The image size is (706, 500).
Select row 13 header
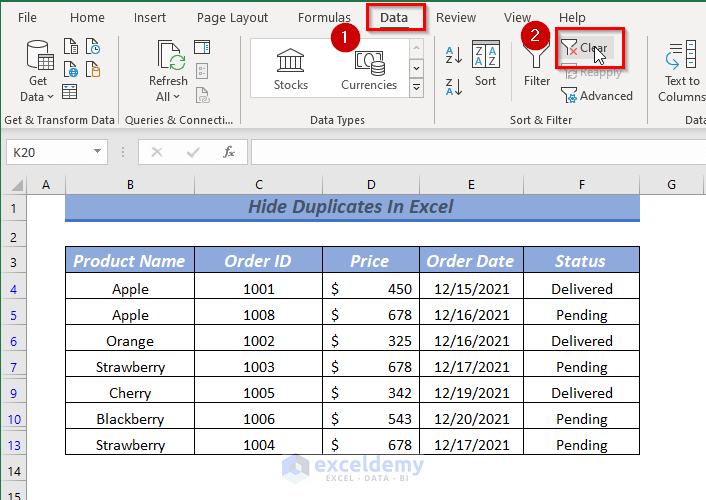pos(14,445)
